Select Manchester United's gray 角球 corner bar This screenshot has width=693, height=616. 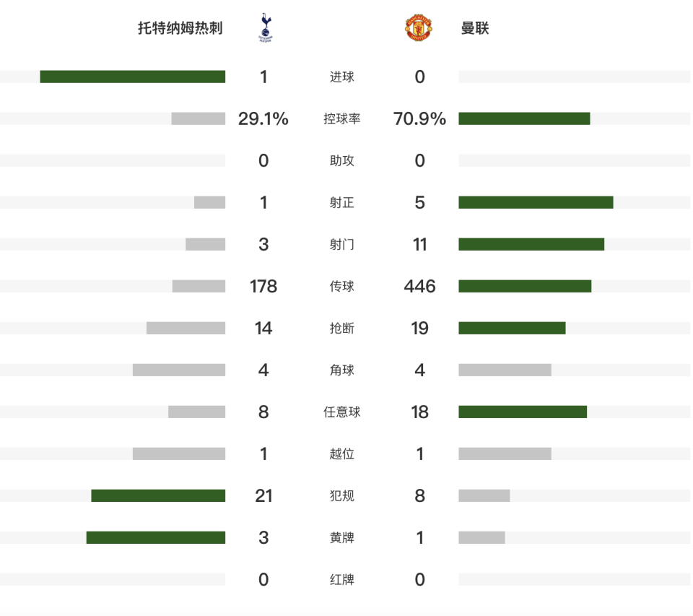(x=505, y=370)
